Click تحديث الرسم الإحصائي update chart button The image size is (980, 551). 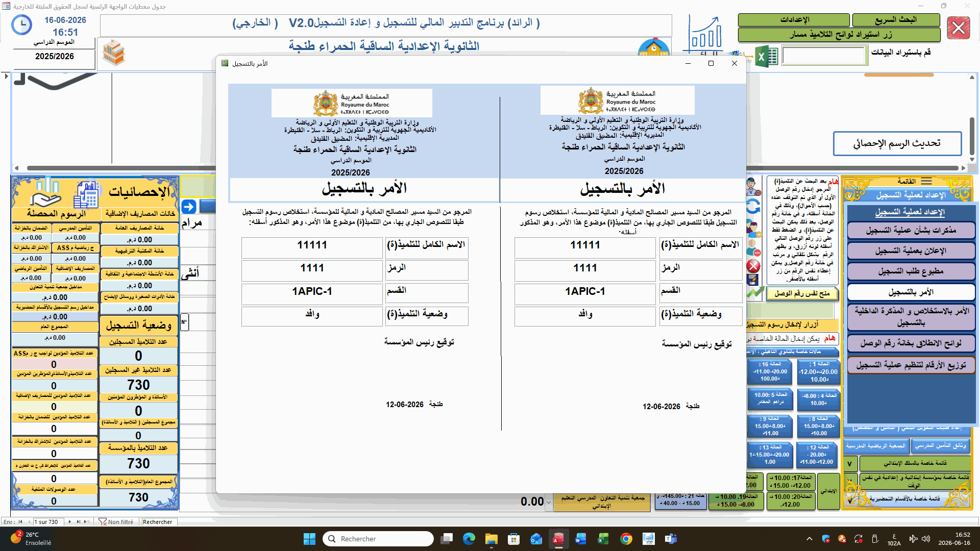click(x=897, y=143)
